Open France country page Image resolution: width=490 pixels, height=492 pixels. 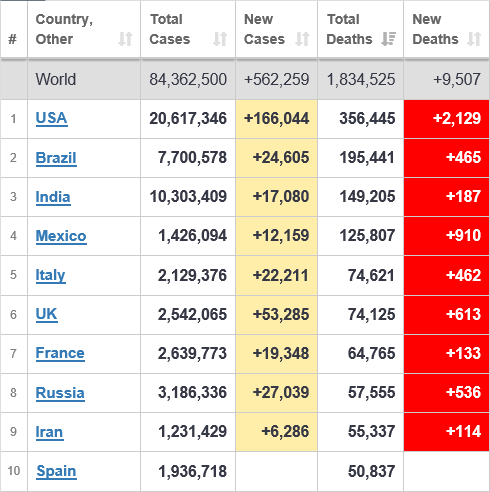pyautogui.click(x=60, y=353)
